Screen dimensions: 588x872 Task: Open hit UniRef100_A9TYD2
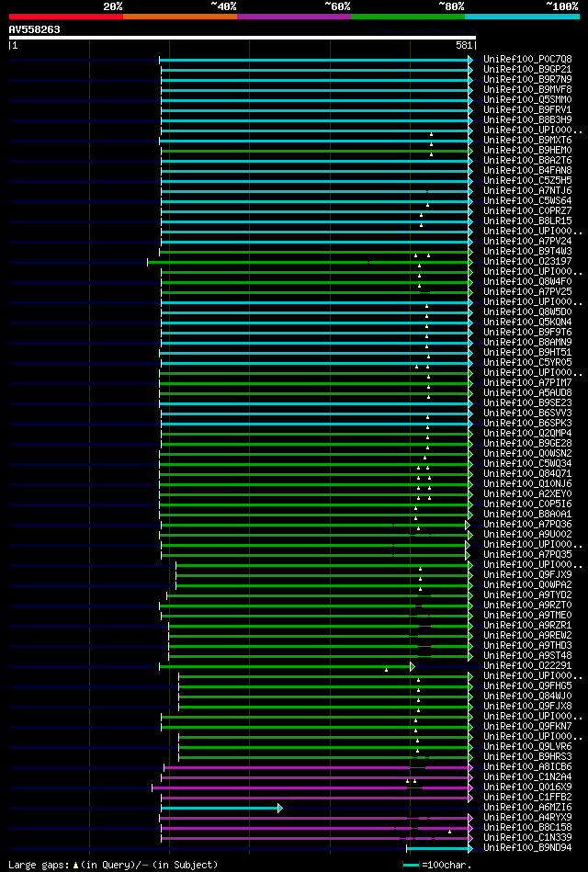pos(527,595)
